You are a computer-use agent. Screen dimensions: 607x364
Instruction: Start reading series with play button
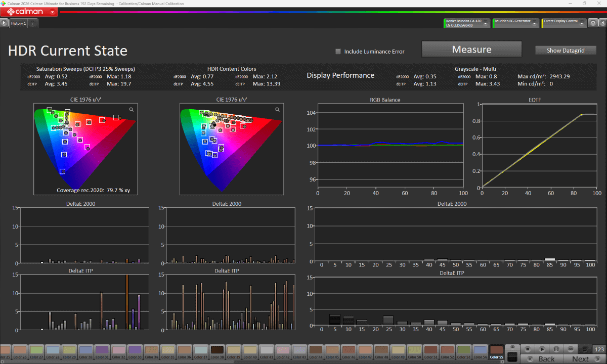[542, 349]
